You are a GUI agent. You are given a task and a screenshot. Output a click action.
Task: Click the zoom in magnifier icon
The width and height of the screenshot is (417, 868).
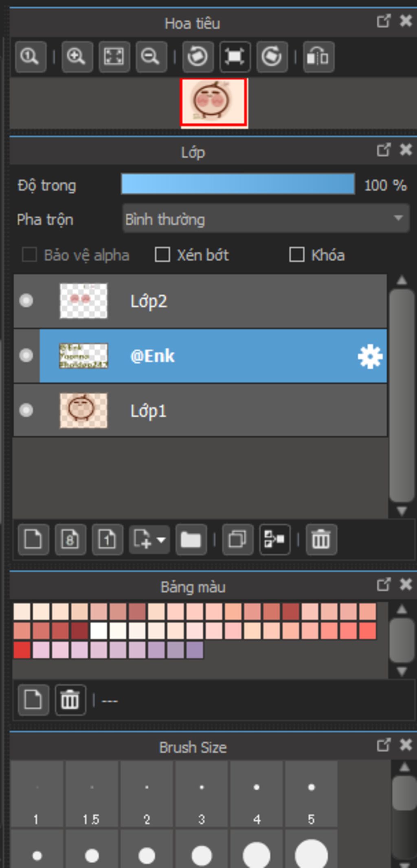coord(77,57)
